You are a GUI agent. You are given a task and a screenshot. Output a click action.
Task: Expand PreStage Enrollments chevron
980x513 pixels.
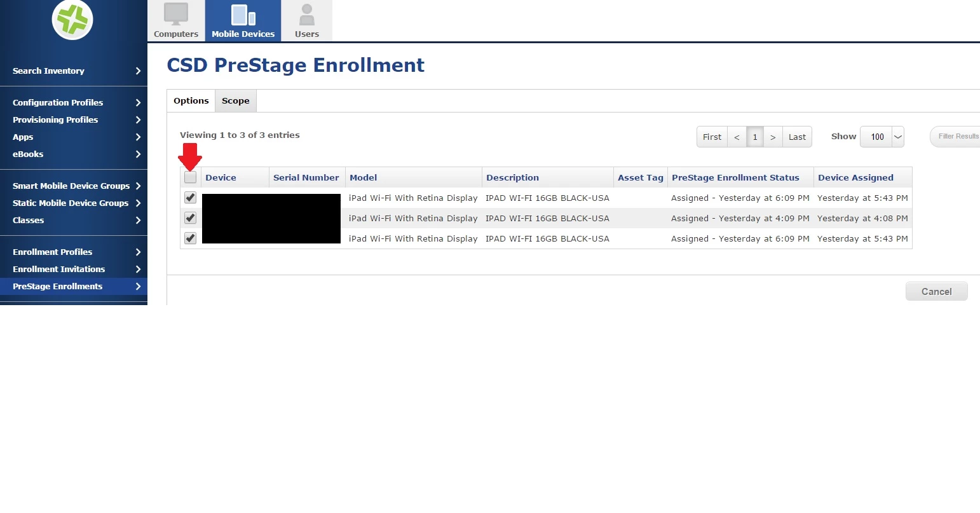click(138, 286)
